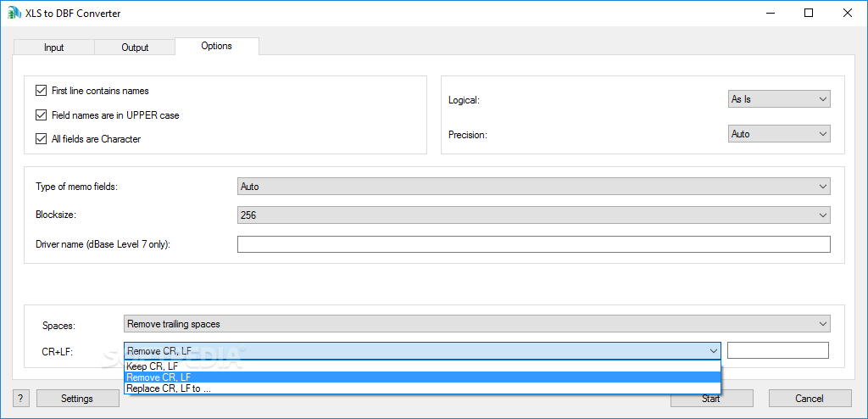
Task: Click the XLS to DBF Converter app icon
Action: point(12,13)
